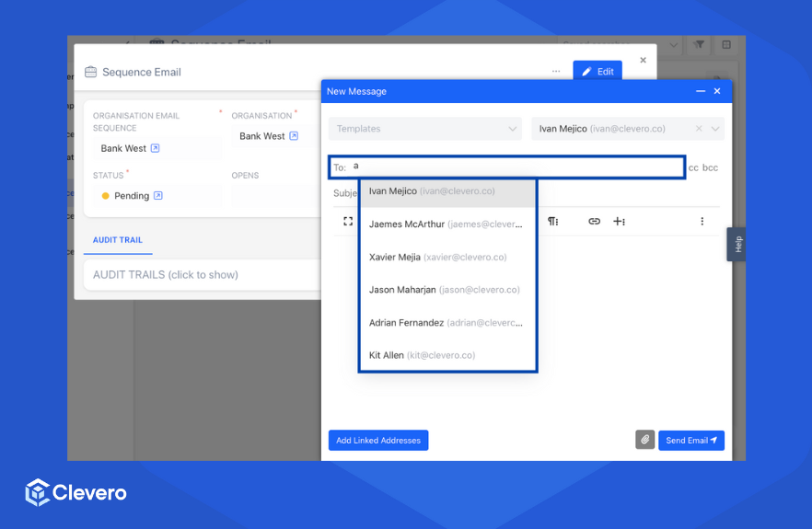Open Bank West organisation link icon
812x529 pixels.
tap(294, 136)
